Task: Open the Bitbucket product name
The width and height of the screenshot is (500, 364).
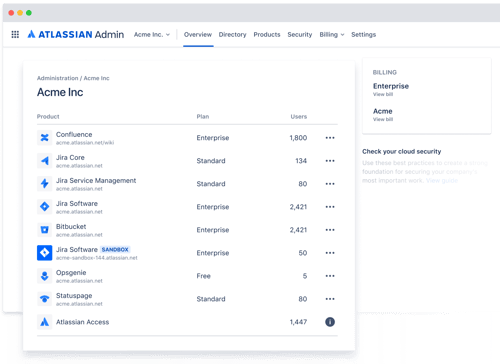Action: 71,226
